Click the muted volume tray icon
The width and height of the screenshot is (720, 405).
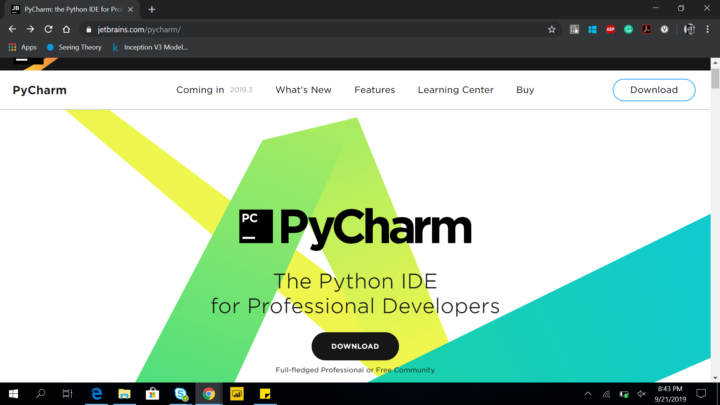(641, 394)
